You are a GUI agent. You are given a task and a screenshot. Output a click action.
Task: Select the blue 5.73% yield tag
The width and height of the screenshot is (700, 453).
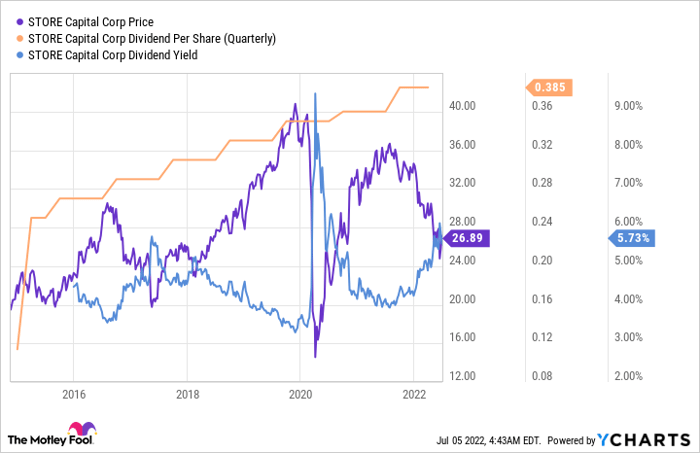[x=632, y=238]
